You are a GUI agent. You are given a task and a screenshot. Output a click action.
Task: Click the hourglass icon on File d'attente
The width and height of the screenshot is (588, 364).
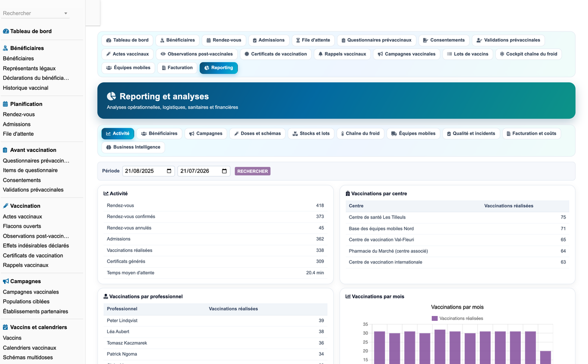coord(298,40)
